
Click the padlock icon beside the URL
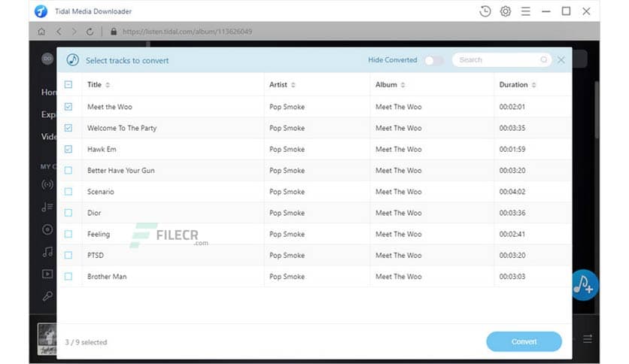[114, 32]
